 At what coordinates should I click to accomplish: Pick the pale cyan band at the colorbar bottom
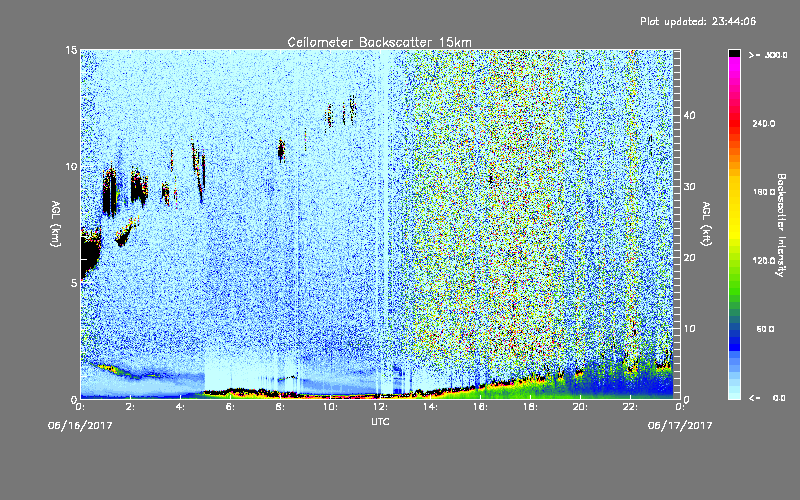tap(734, 394)
